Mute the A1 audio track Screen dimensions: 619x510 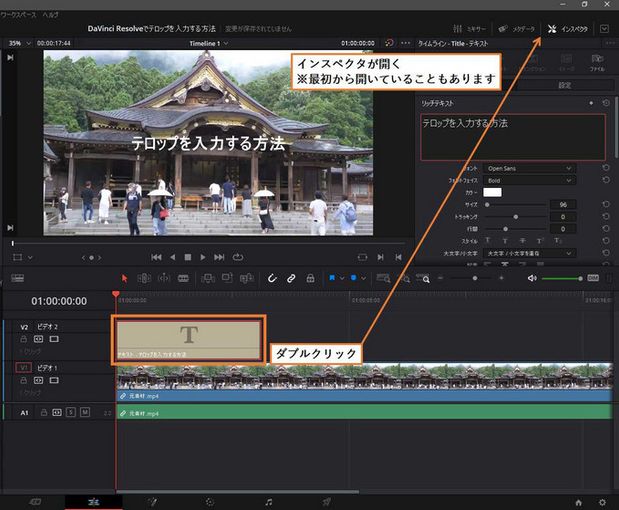(x=85, y=413)
